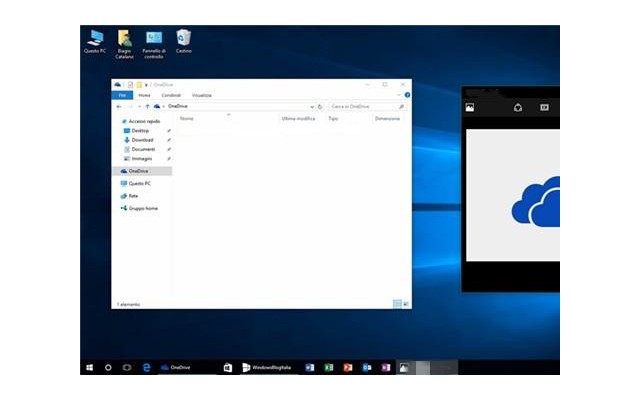The height and width of the screenshot is (400, 640).
Task: Open the Store icon on the taskbar
Action: [228, 368]
